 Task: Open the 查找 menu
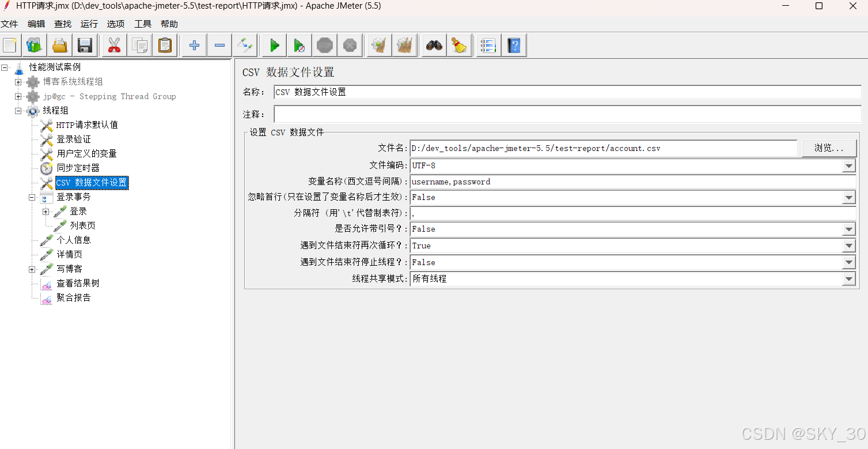(63, 24)
